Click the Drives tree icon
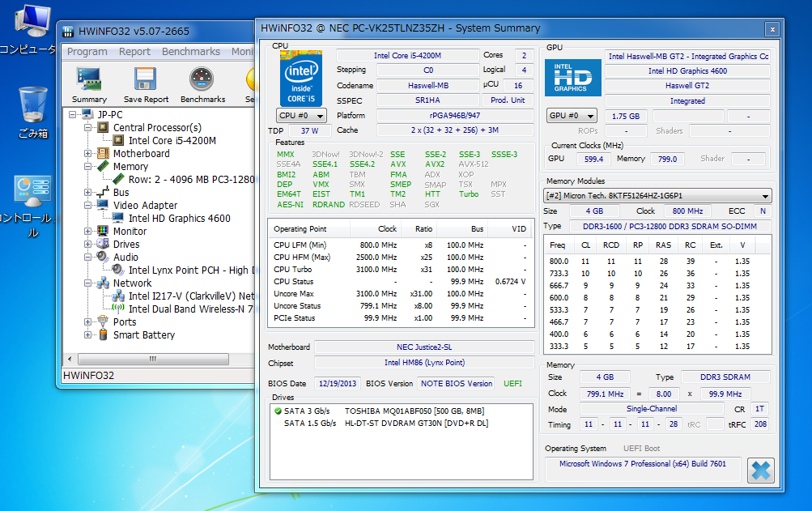Image resolution: width=812 pixels, height=511 pixels. [x=103, y=244]
